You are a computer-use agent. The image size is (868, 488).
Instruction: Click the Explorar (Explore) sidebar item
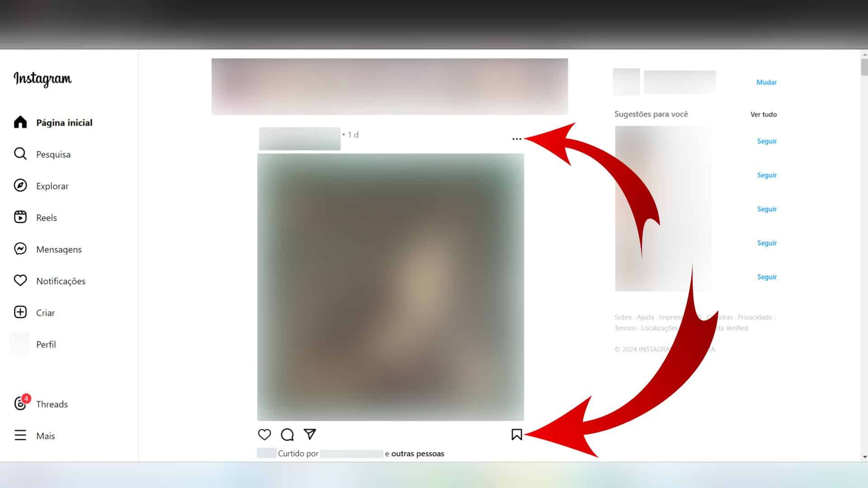pos(52,186)
